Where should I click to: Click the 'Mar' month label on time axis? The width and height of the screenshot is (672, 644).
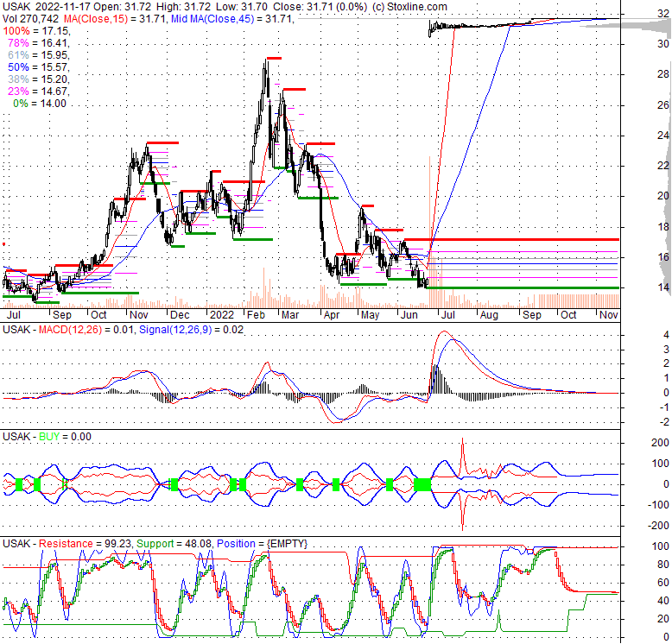(290, 315)
